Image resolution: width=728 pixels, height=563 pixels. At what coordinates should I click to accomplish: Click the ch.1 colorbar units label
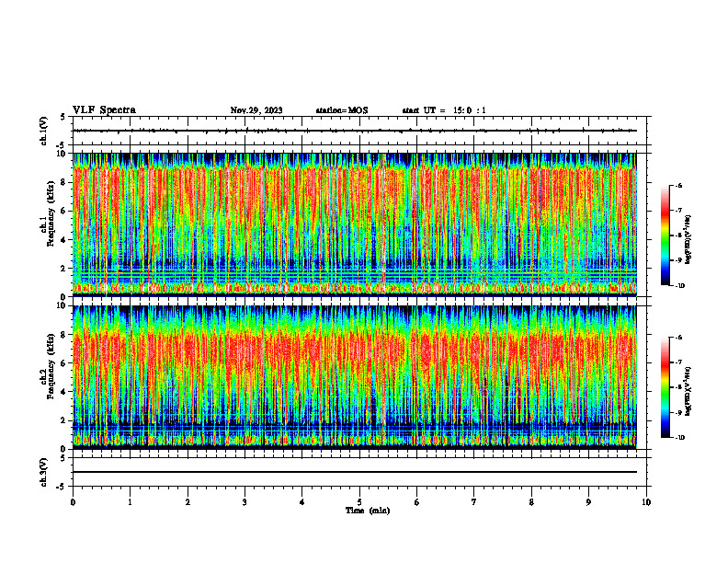689,239
